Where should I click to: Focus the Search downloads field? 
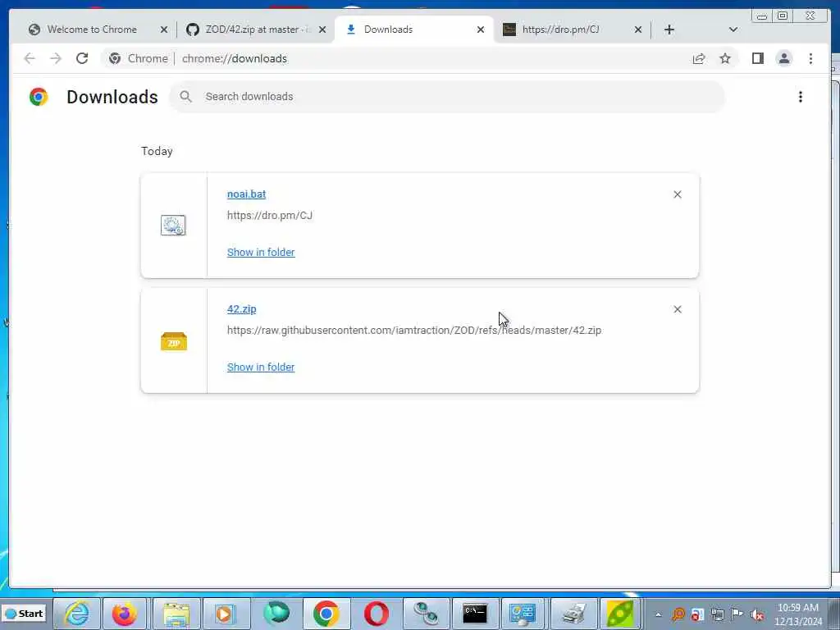point(448,97)
